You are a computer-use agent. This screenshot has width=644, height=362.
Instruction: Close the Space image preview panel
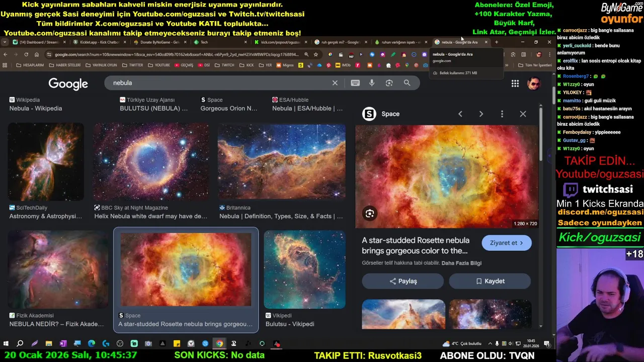click(523, 114)
